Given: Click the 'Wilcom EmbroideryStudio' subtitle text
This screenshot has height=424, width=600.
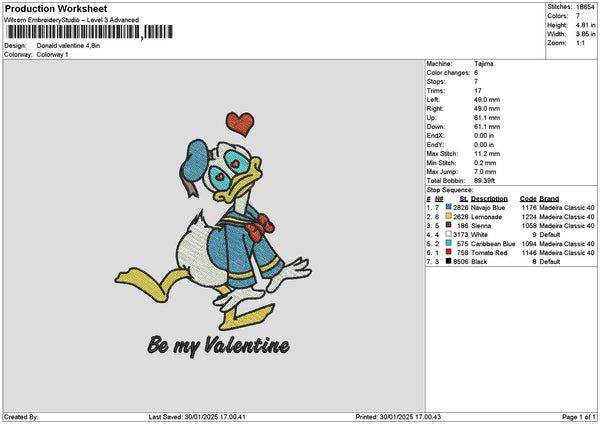Looking at the screenshot, I should (72, 20).
